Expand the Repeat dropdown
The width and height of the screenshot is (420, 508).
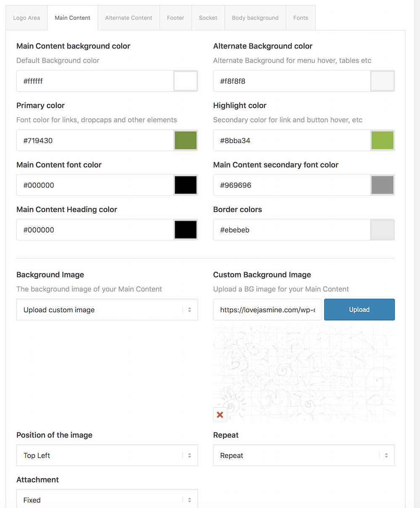tap(304, 455)
